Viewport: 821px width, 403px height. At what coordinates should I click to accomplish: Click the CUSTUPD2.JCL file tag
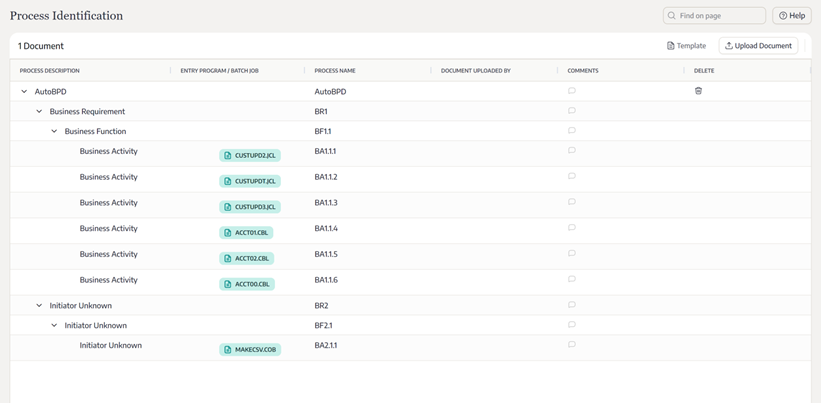click(x=250, y=156)
